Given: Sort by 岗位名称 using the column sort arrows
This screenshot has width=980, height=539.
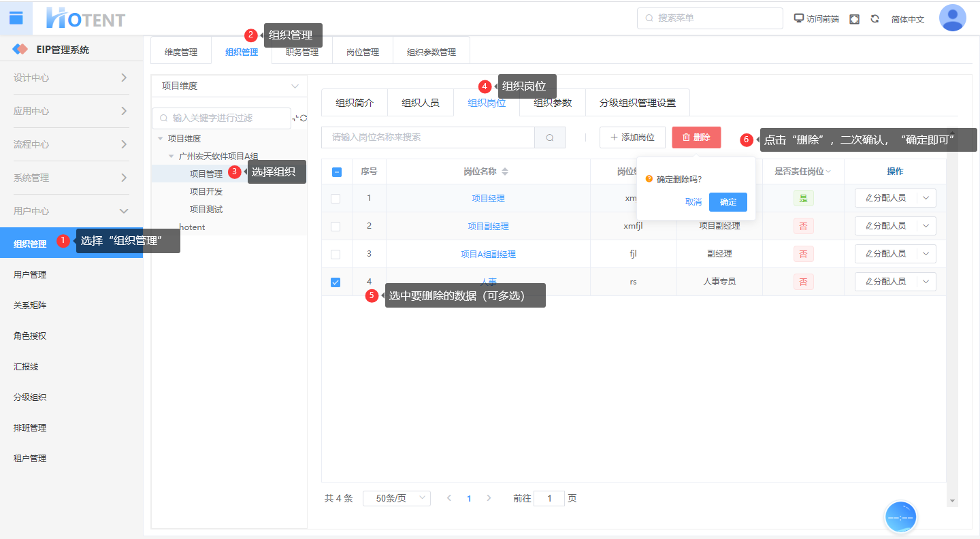Looking at the screenshot, I should point(504,171).
